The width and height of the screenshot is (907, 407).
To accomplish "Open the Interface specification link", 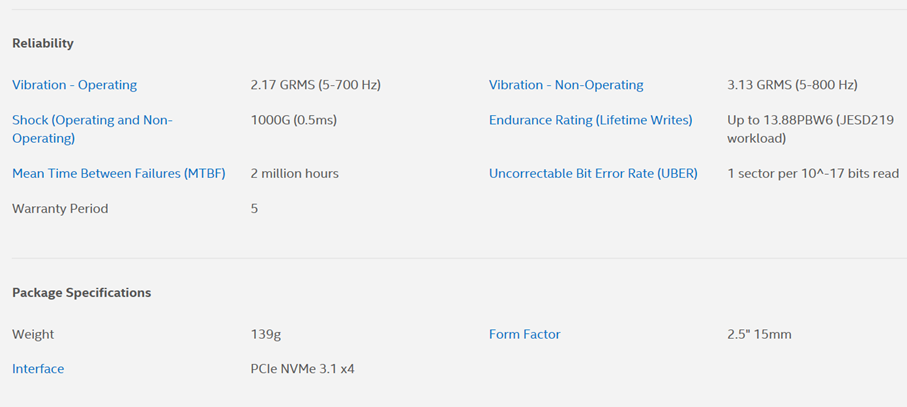I will [x=38, y=369].
